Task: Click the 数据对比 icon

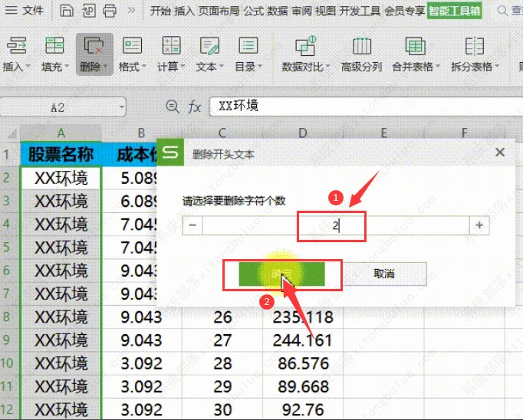Action: 305,46
